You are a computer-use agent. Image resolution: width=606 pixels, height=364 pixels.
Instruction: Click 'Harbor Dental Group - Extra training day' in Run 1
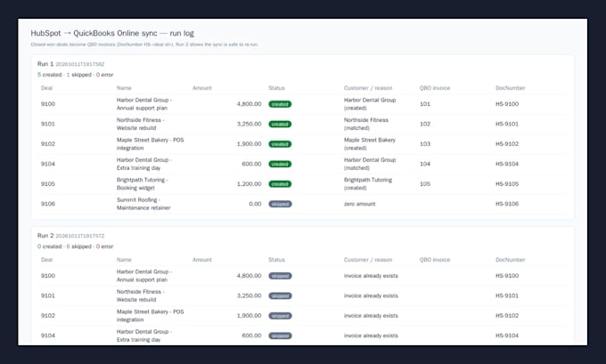click(x=144, y=164)
